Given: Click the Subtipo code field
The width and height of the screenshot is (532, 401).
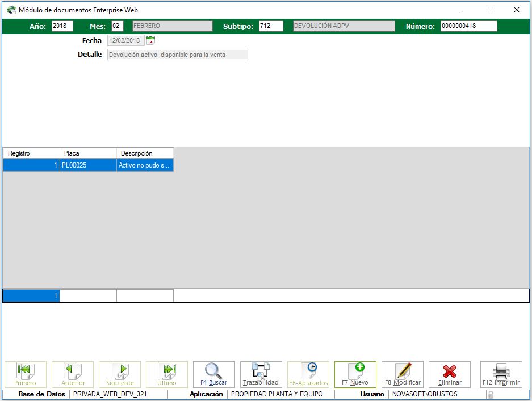Looking at the screenshot, I should point(271,26).
